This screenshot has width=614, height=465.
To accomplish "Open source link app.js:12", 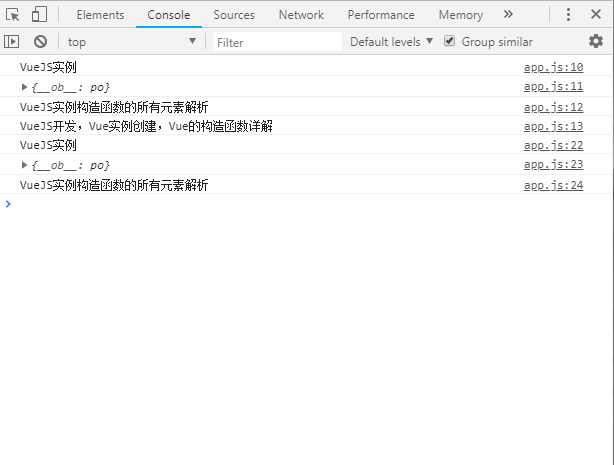I will click(553, 107).
